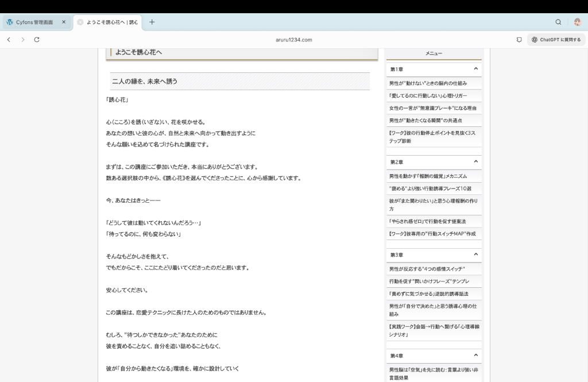The image size is (588, 382).
Task: Open 男性が「自分で決めた」と思う誘導心理の仕組み
Action: point(433,310)
